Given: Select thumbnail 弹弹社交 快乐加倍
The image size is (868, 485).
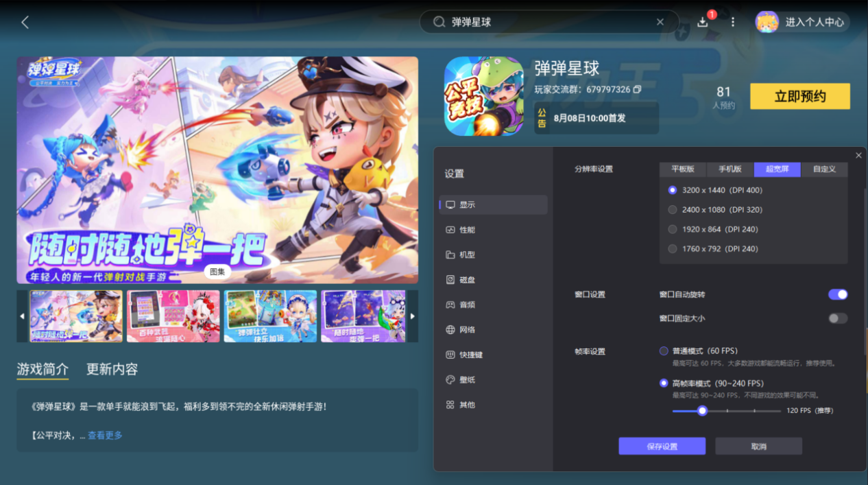Looking at the screenshot, I should pyautogui.click(x=270, y=316).
